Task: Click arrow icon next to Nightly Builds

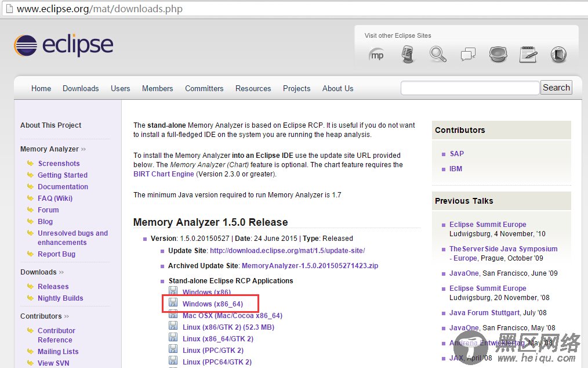Action: (30, 298)
